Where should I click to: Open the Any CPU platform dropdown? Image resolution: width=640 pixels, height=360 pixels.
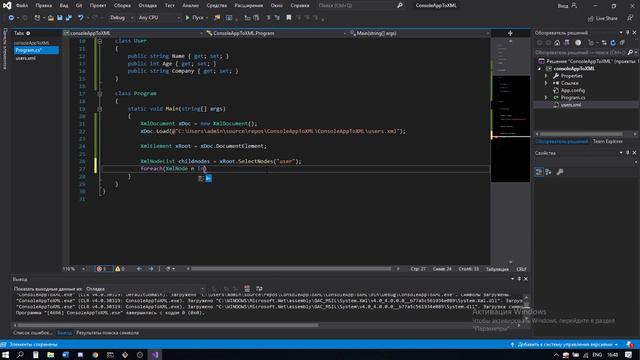pyautogui.click(x=159, y=18)
